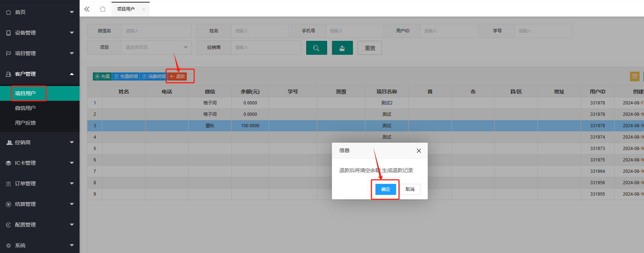Viewport: 644px width, 253px height.
Task: Click the 经销商 people icon
Action: tap(10, 142)
